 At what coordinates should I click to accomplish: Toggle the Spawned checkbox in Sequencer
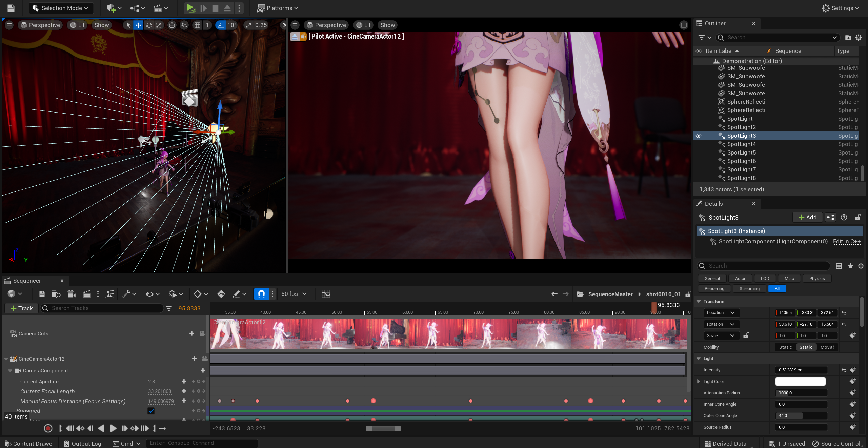(151, 411)
